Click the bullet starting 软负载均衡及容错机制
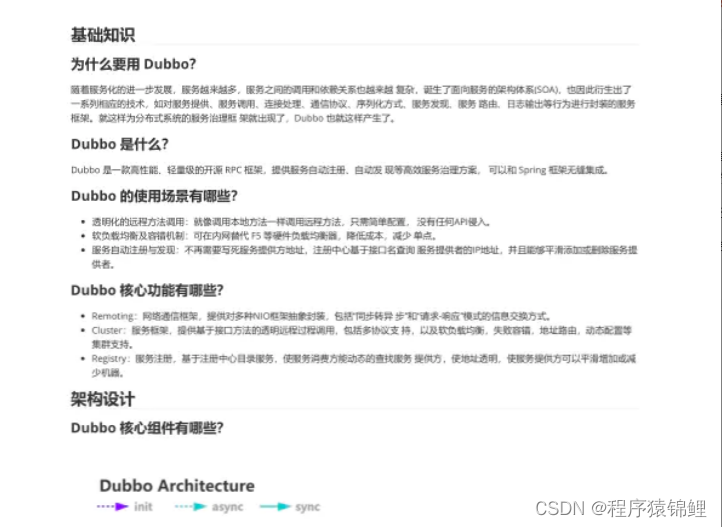Image resolution: width=722 pixels, height=527 pixels. pyautogui.click(x=265, y=236)
